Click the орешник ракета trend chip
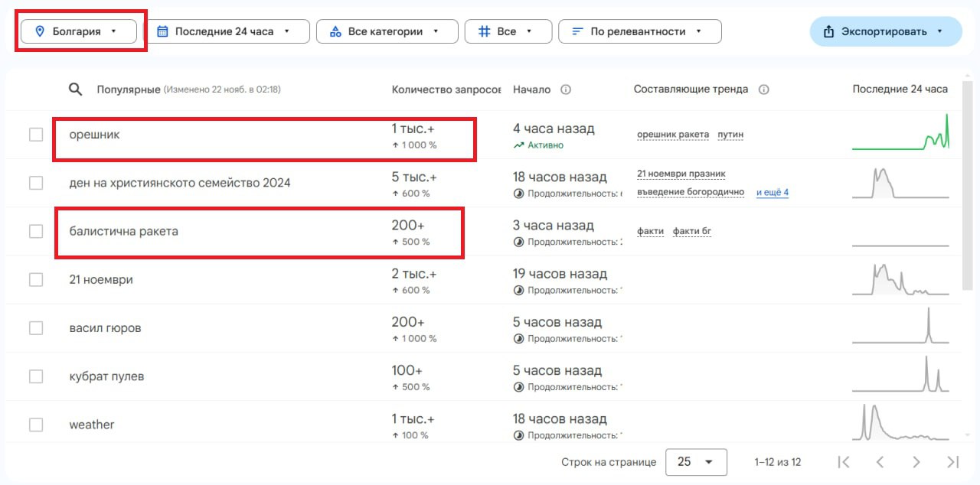980x485 pixels. (673, 135)
